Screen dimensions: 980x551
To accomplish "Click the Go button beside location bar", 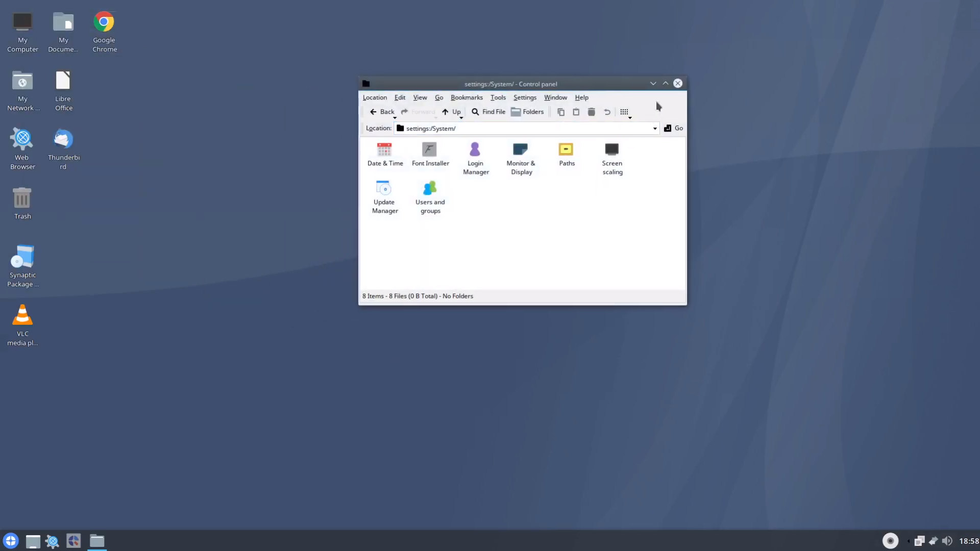I will click(x=673, y=128).
